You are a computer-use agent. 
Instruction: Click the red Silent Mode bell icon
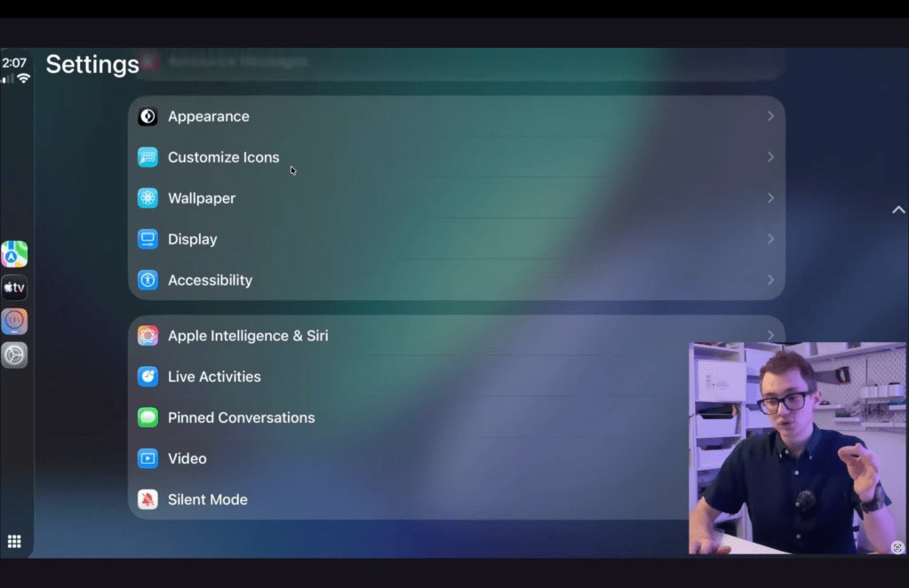tap(148, 499)
